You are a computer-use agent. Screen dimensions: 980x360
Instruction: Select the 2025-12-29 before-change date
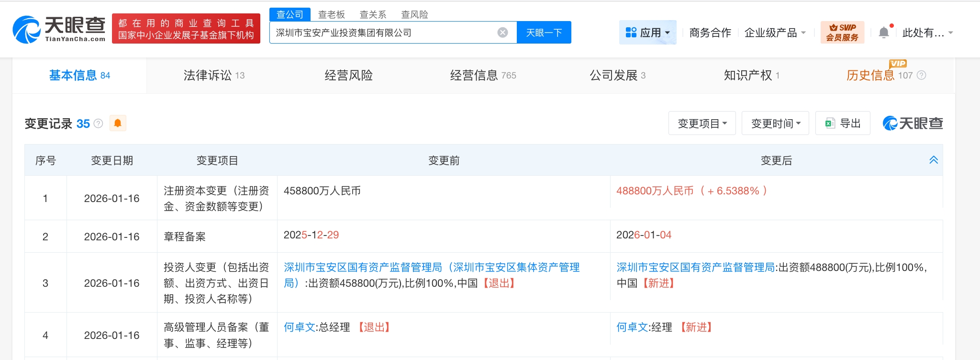311,235
